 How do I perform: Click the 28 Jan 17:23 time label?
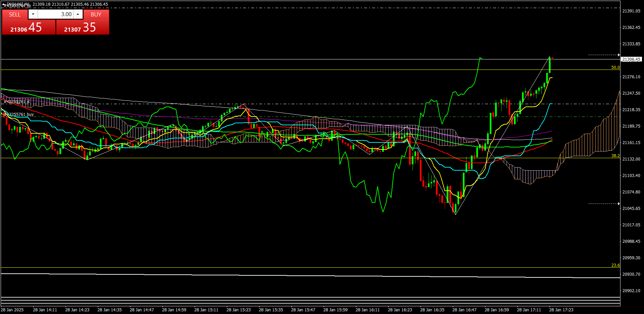click(561, 310)
